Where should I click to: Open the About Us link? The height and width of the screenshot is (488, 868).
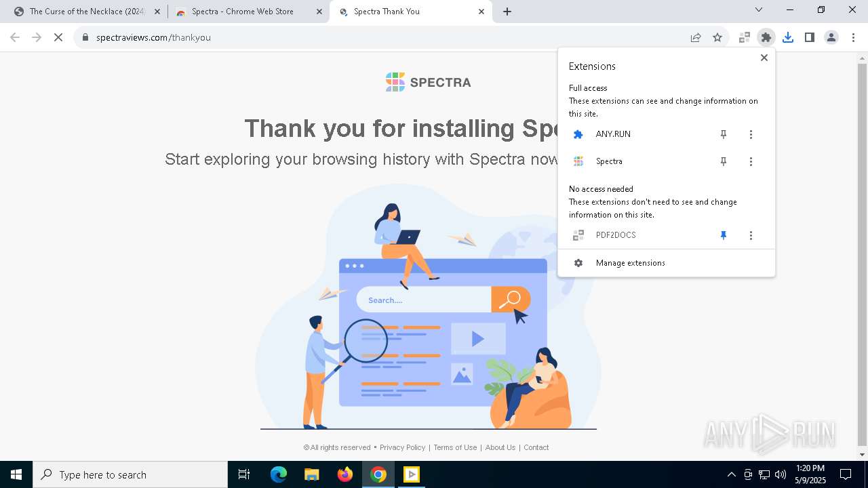tap(500, 447)
